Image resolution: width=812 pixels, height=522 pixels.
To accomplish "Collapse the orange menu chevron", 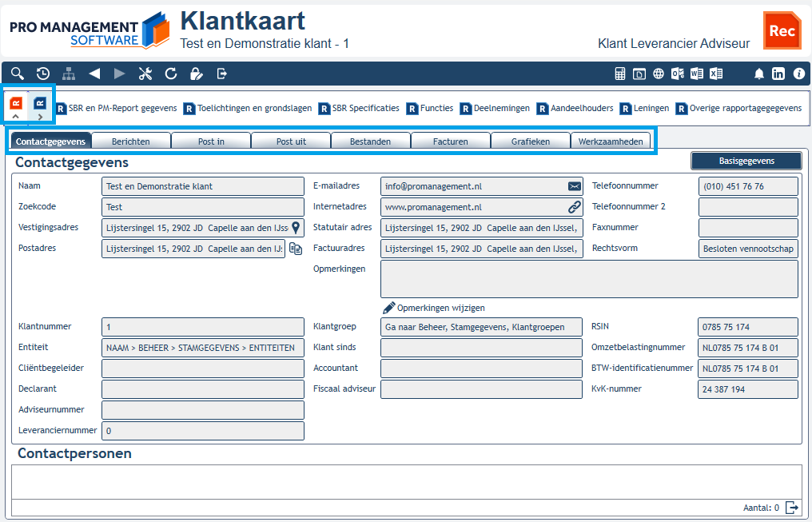I will pos(15,117).
